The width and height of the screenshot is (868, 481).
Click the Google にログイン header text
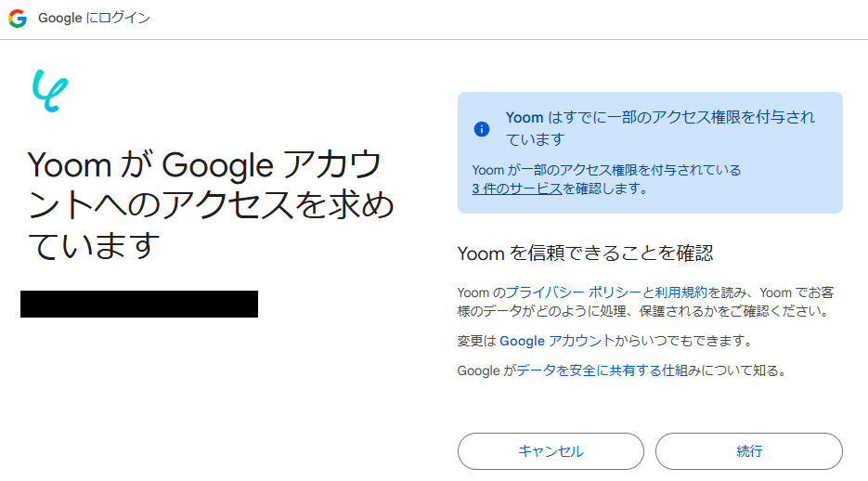[94, 19]
